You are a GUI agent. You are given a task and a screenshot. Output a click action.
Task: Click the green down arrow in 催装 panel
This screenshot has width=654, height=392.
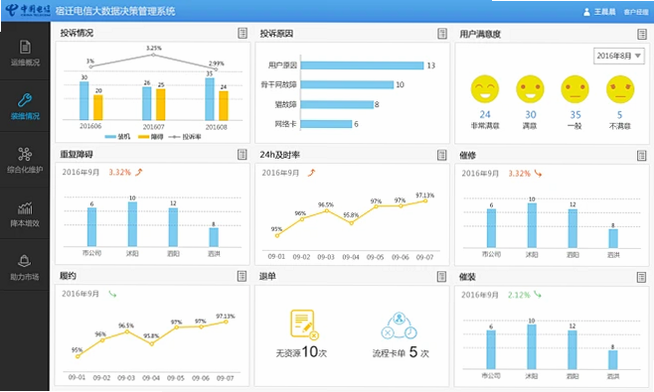point(538,295)
